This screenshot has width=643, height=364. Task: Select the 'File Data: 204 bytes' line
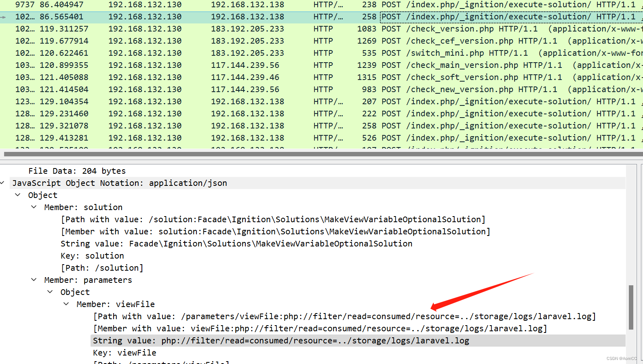(x=77, y=171)
